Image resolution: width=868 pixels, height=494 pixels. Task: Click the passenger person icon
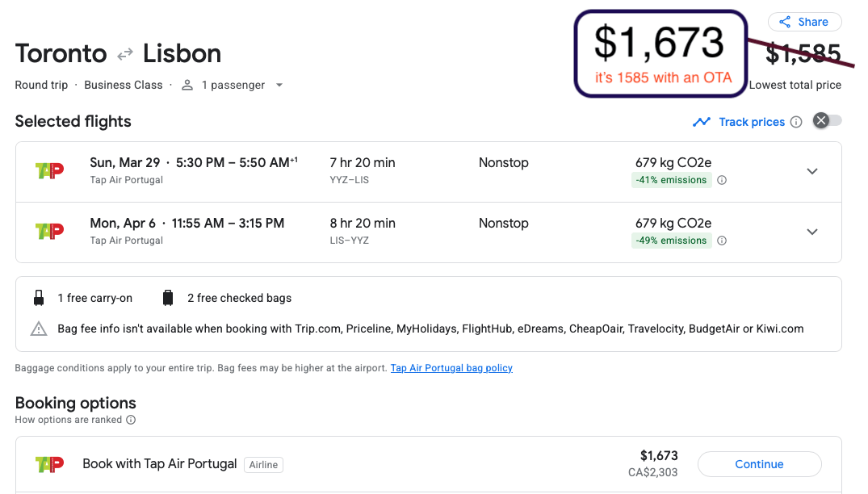tap(187, 85)
